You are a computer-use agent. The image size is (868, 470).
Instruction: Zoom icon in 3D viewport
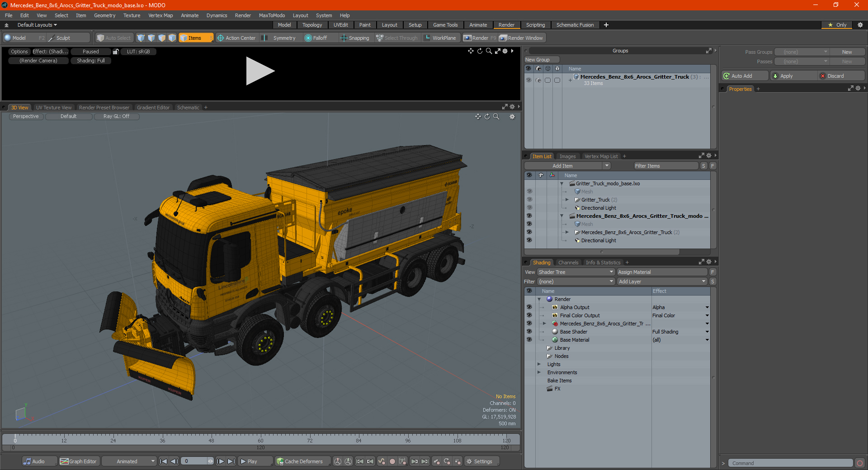tap(496, 117)
